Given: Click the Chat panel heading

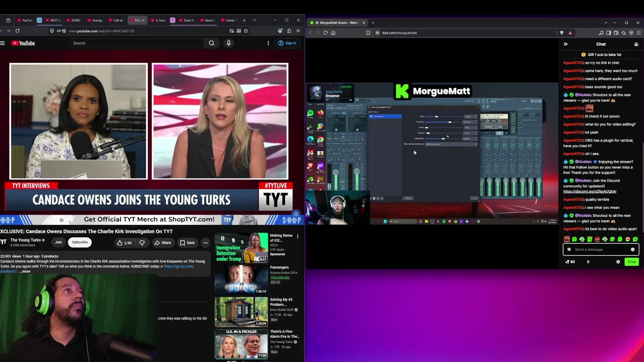Looking at the screenshot, I should pyautogui.click(x=601, y=44).
